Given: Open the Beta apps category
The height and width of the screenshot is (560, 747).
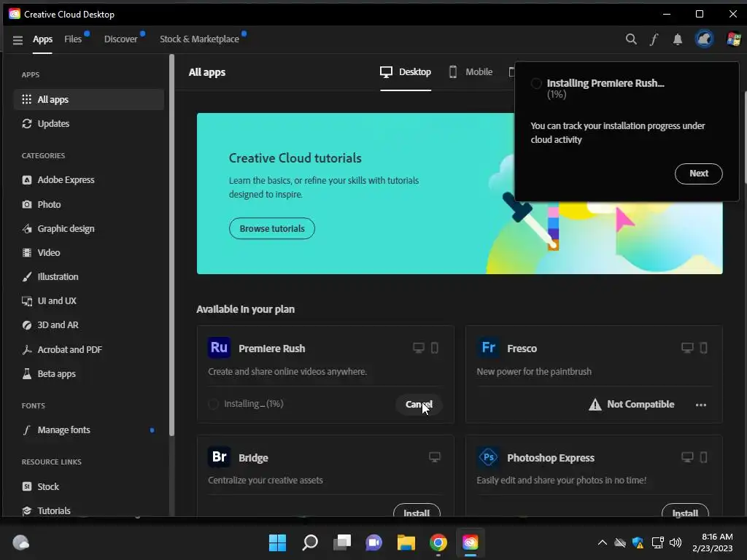Looking at the screenshot, I should point(88,374).
